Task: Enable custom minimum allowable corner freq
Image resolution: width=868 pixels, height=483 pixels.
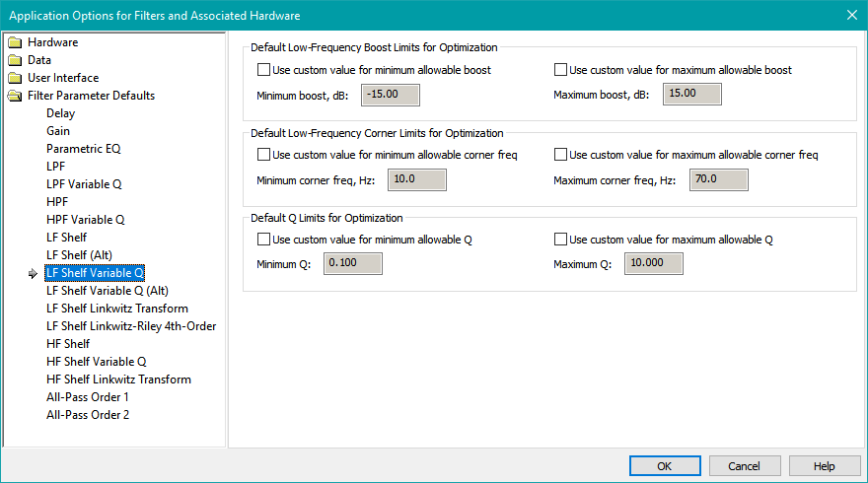Action: pos(264,155)
